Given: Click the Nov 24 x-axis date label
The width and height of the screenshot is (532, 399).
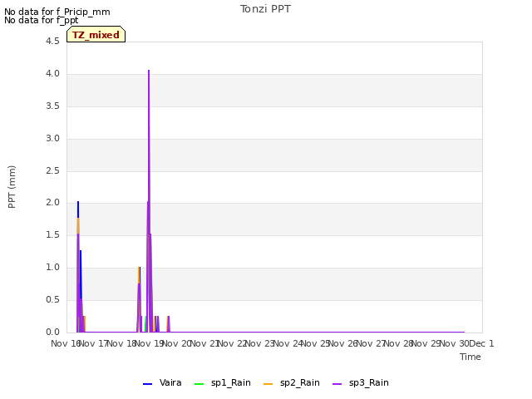Looking at the screenshot, I should [x=288, y=343].
